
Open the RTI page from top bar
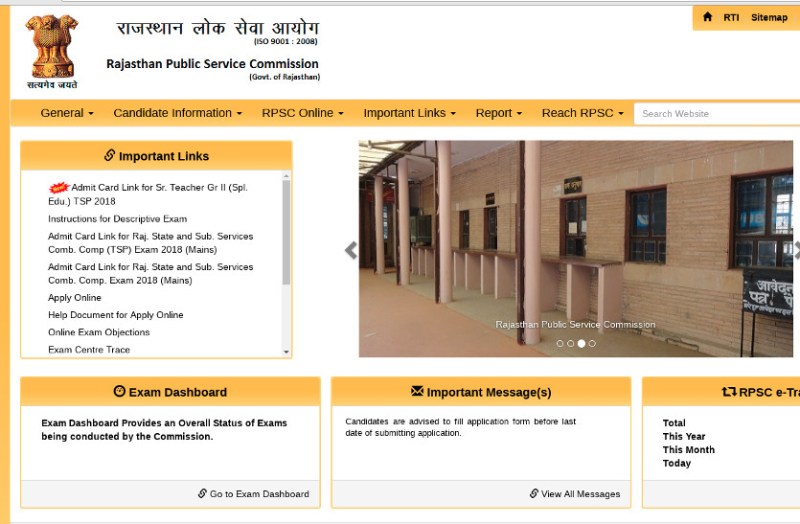point(731,17)
